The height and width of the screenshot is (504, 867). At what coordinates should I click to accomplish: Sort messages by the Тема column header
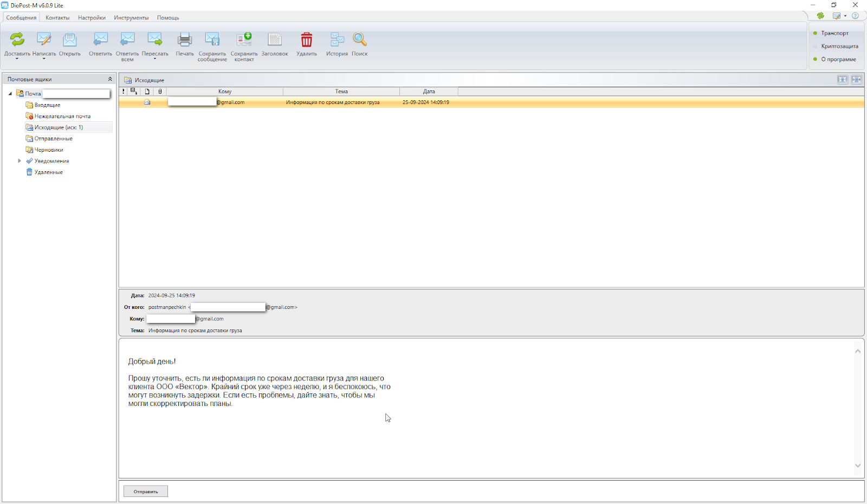click(x=341, y=92)
